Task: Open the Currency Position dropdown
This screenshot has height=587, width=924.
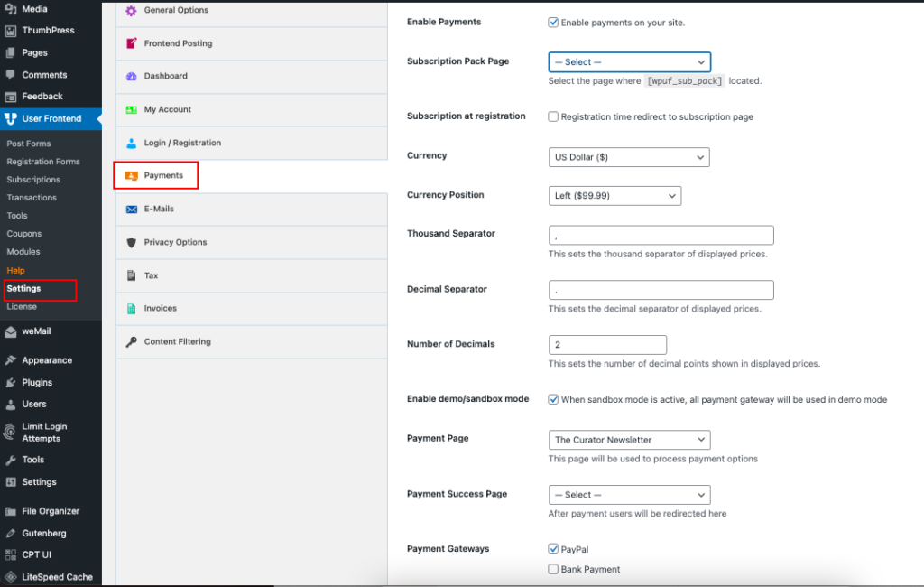Action: pos(614,196)
